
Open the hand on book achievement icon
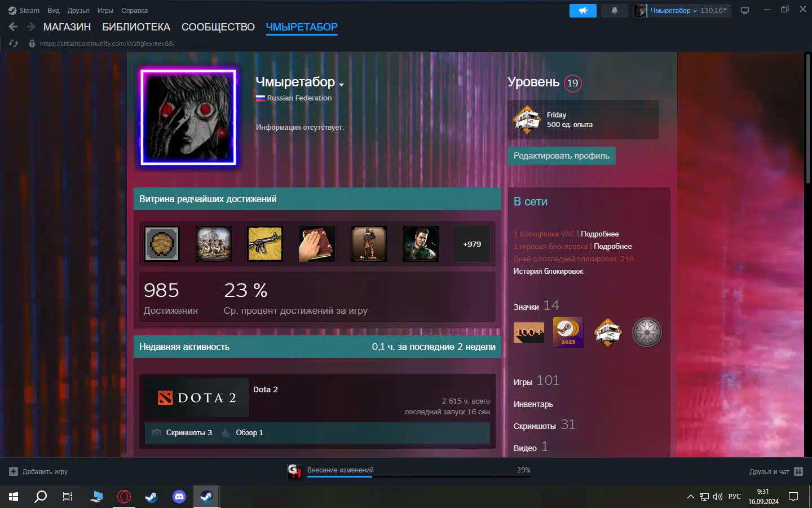(x=317, y=244)
